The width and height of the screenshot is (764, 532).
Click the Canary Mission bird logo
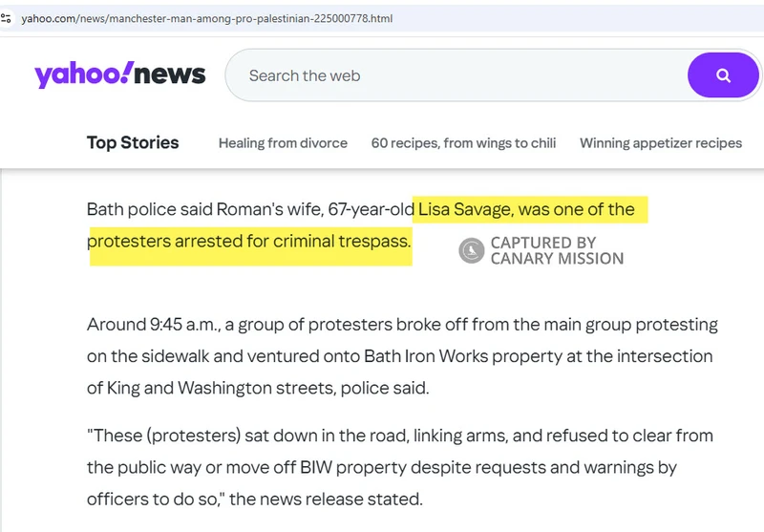(x=471, y=250)
